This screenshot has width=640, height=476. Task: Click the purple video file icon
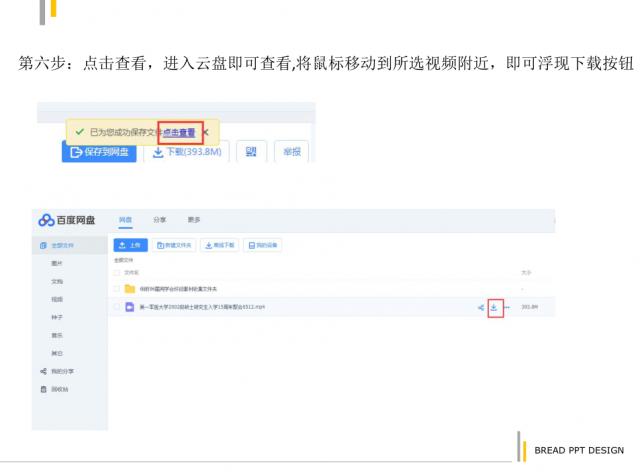129,307
